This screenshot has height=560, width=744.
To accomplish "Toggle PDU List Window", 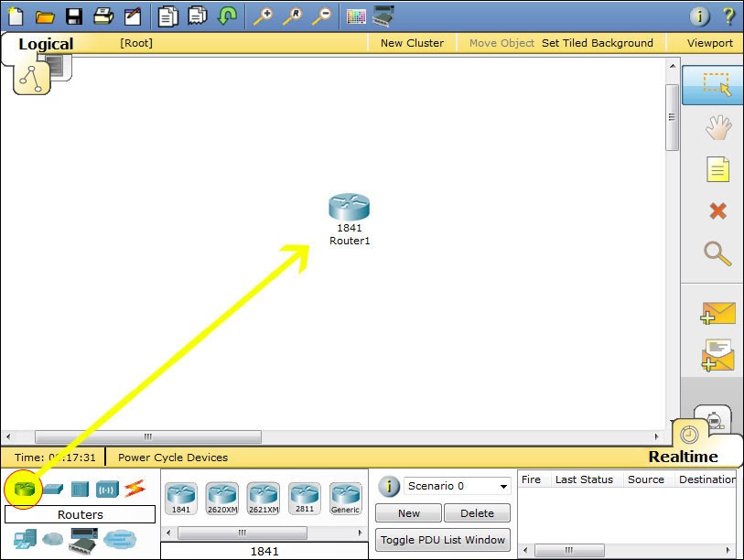I will [x=442, y=540].
